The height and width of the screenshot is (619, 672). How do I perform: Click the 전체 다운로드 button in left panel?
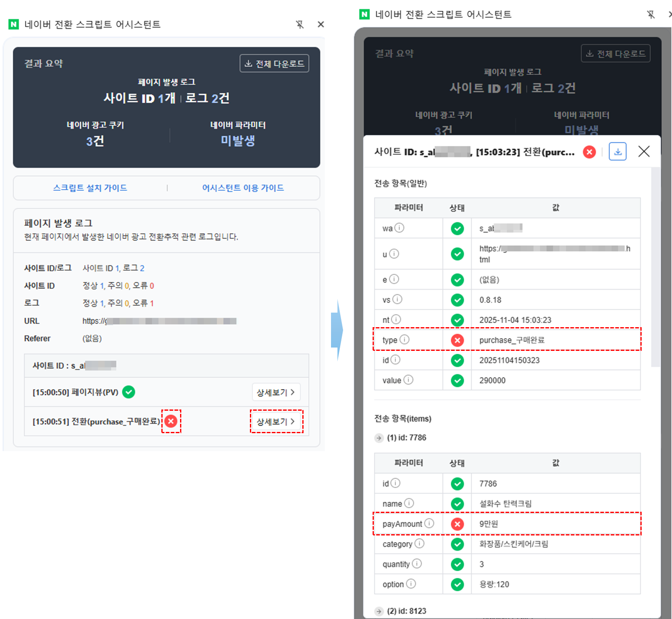click(274, 64)
